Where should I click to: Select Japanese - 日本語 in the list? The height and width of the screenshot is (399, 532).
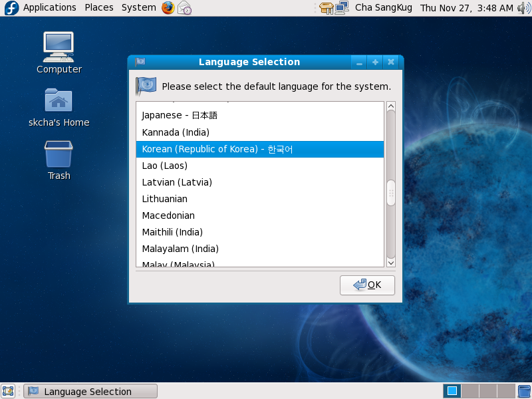pyautogui.click(x=260, y=115)
